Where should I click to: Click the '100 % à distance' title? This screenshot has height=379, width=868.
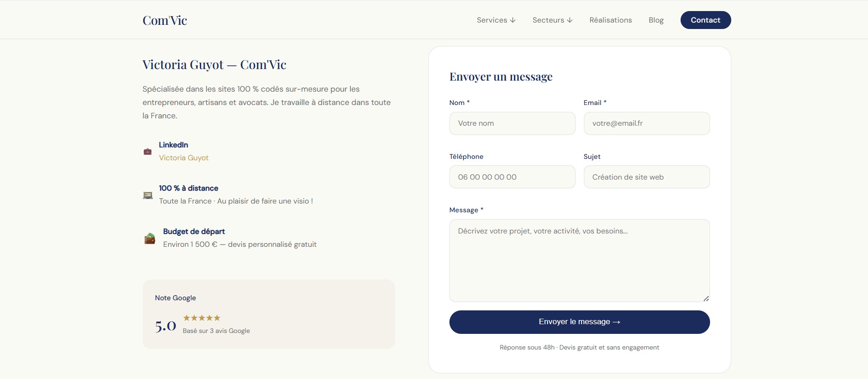[188, 188]
